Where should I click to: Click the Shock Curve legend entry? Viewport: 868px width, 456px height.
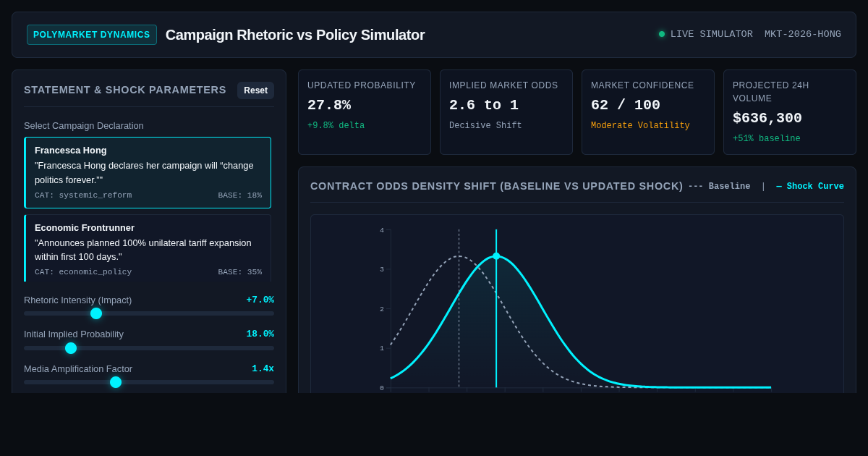[x=810, y=186]
